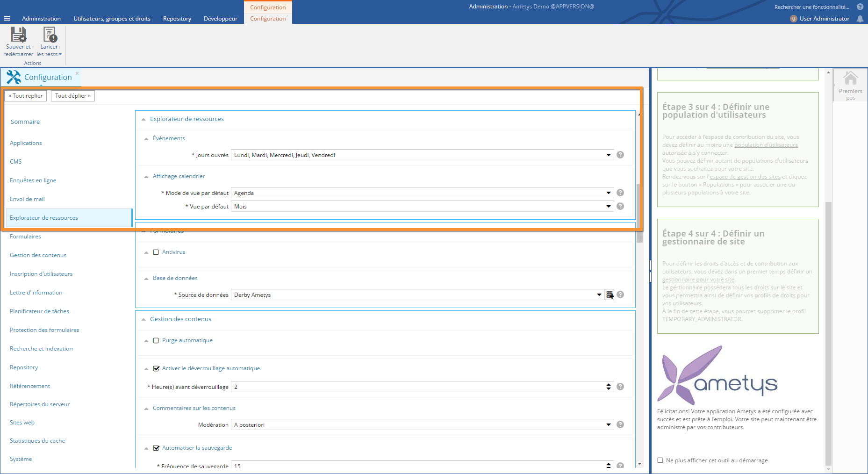Viewport: 868px width, 474px height.
Task: Enable the Antivirus checkbox
Action: coord(156,252)
